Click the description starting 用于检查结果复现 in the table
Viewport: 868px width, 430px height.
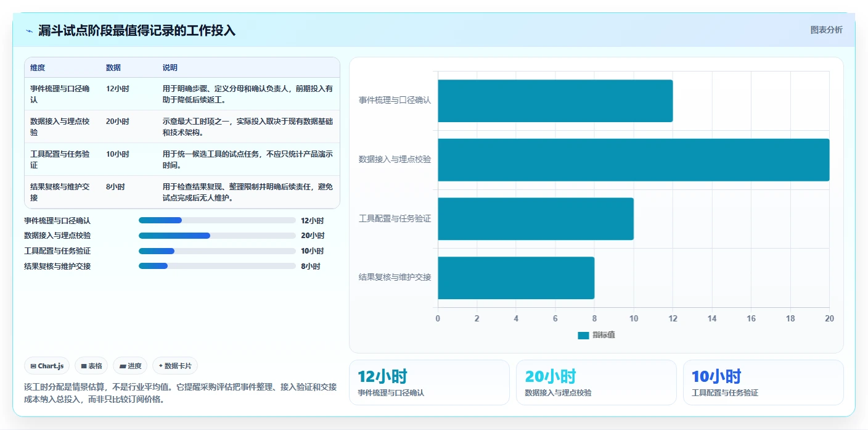tap(248, 192)
